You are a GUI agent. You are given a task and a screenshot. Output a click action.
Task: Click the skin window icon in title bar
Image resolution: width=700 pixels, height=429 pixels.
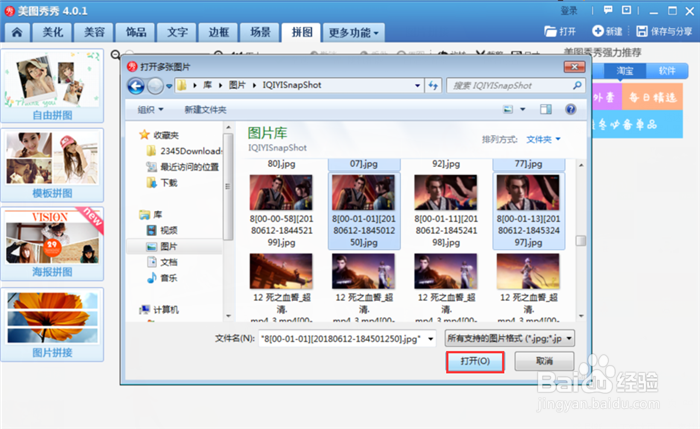(626, 10)
